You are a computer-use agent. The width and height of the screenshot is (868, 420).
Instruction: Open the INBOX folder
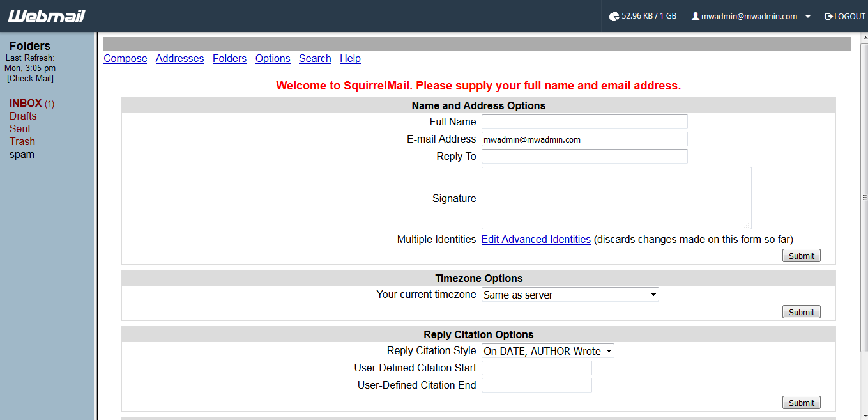coord(26,103)
